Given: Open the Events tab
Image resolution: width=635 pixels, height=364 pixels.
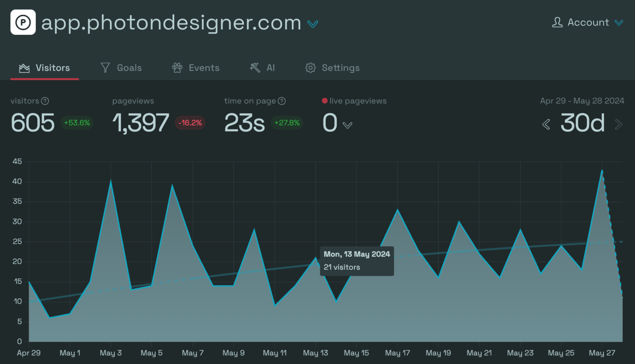Looking at the screenshot, I should click(x=196, y=68).
